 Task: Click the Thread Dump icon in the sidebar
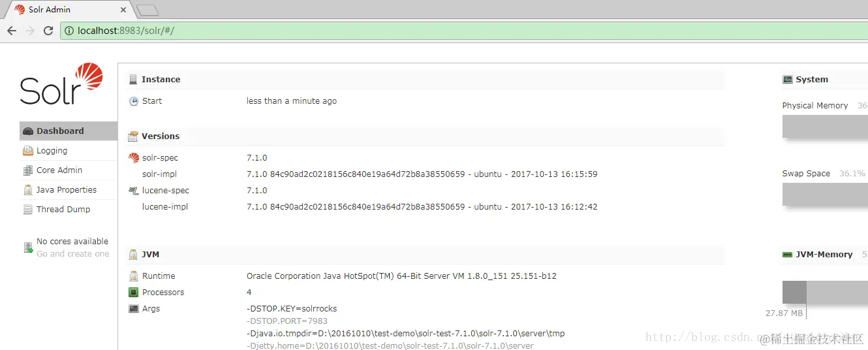click(x=28, y=210)
